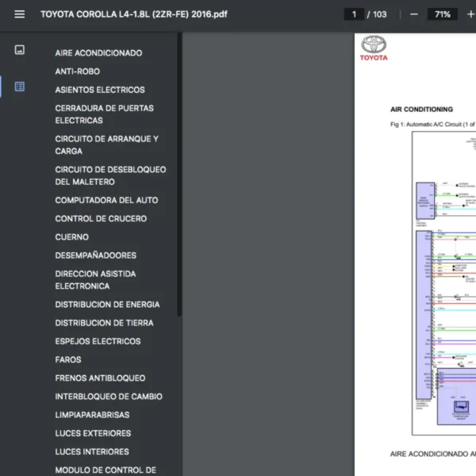Click the A/C wiring diagram image

click(x=443, y=283)
